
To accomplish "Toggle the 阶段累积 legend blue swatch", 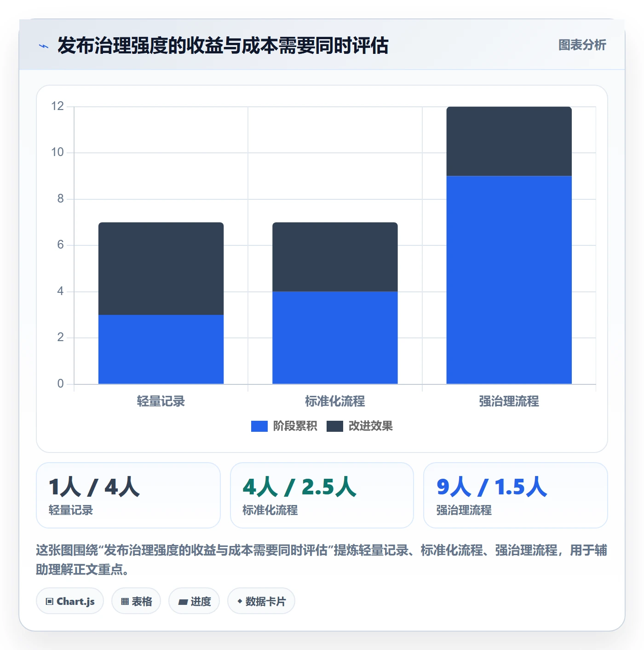I will [259, 426].
